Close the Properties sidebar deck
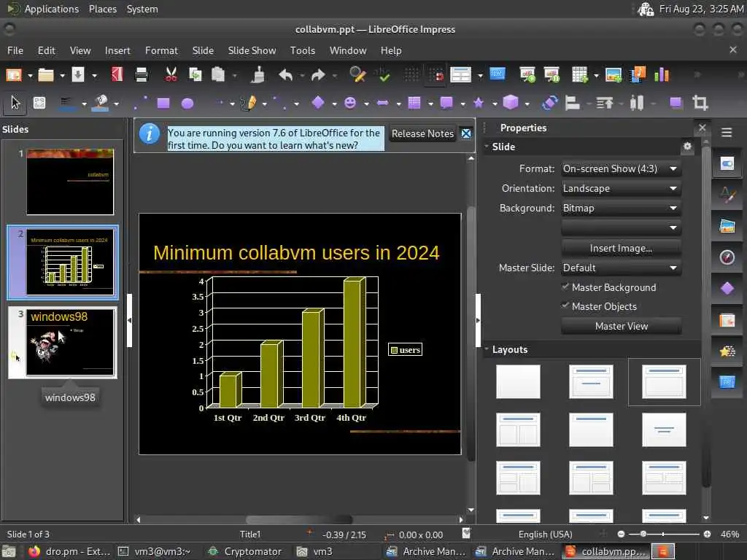Viewport: 747px width, 560px height. coord(702,128)
